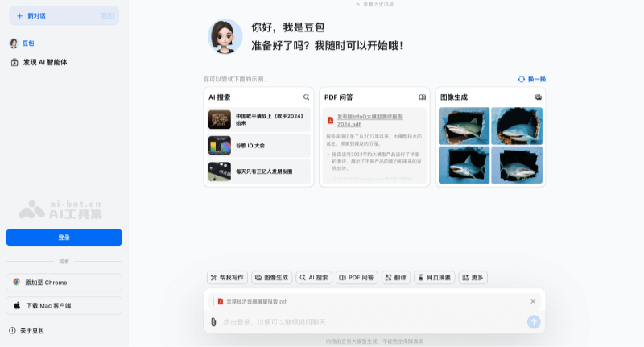This screenshot has width=644, height=347.
Task: Click the paperclip attachment icon
Action: pos(213,322)
